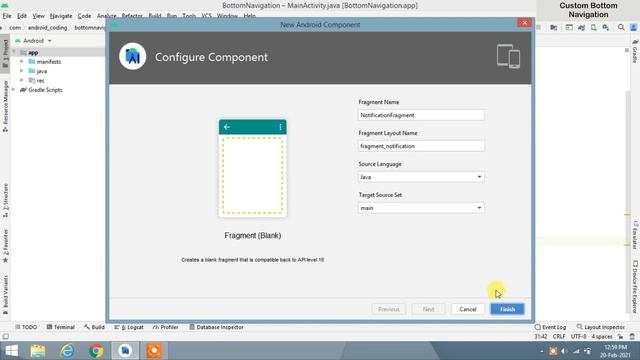Open the Navigate menu
640x360 pixels.
coord(61,16)
